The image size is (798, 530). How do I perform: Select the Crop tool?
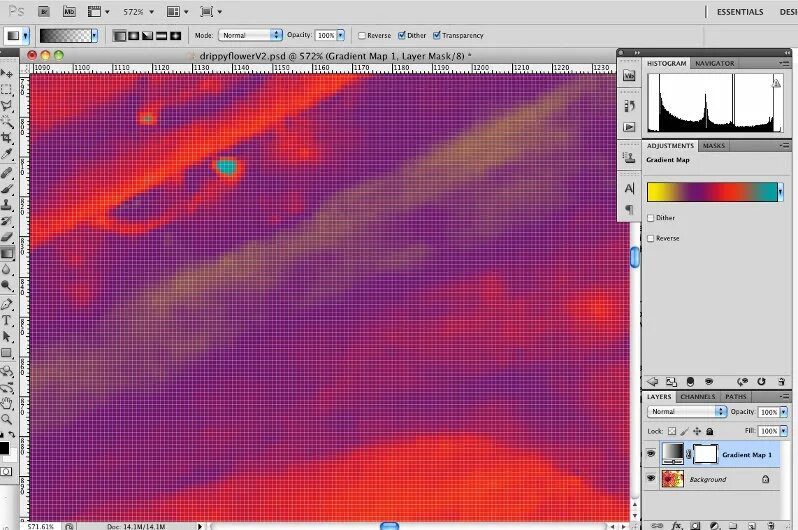click(x=7, y=137)
